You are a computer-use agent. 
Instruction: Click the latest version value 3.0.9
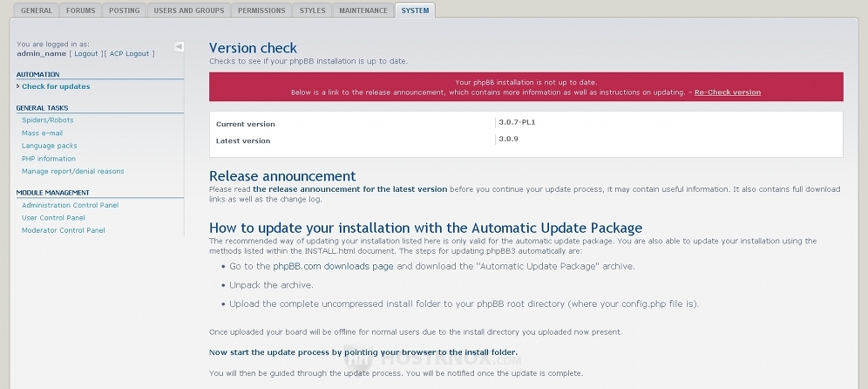[x=508, y=139]
